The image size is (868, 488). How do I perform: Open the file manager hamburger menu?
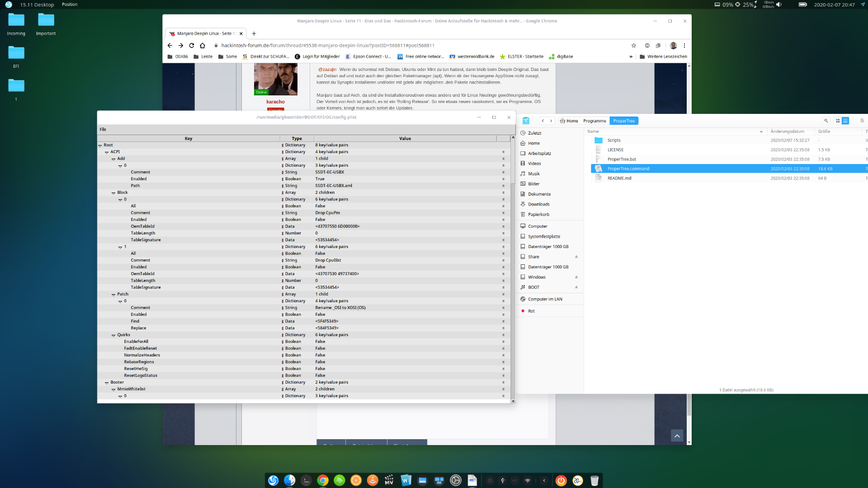click(x=862, y=121)
